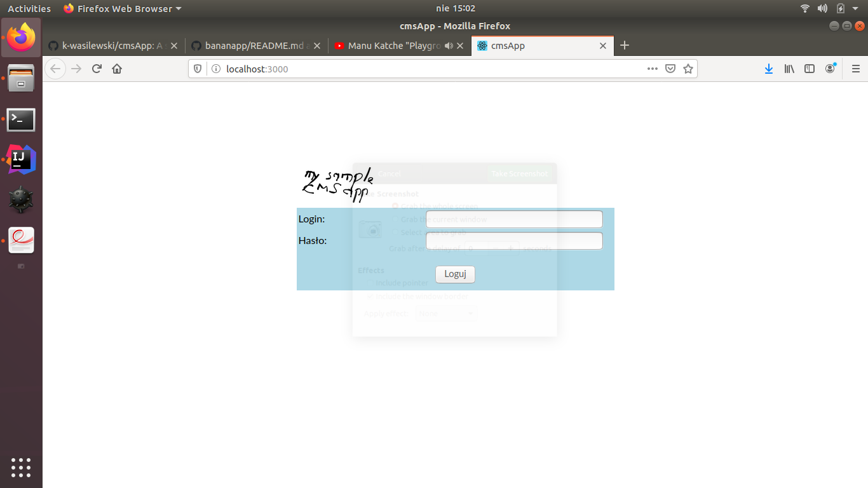Screen dimensions: 868x488
Task: Open the Firefox account icon
Action: pyautogui.click(x=830, y=69)
